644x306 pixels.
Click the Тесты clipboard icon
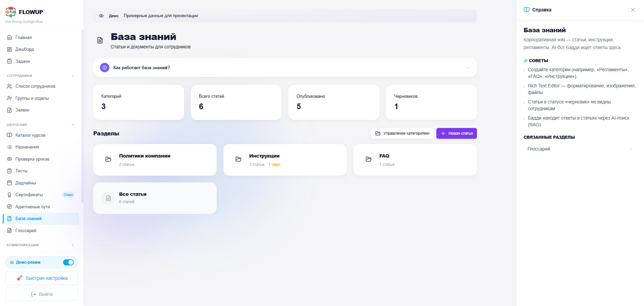9,171
